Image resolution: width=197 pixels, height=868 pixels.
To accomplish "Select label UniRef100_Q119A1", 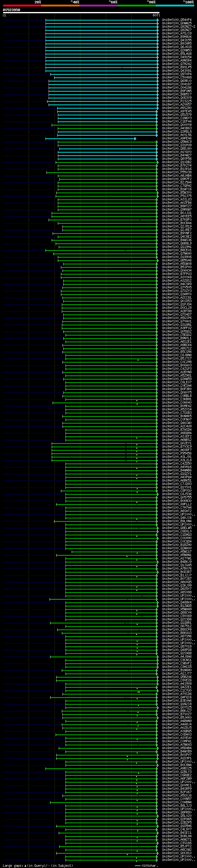I will (177, 247).
